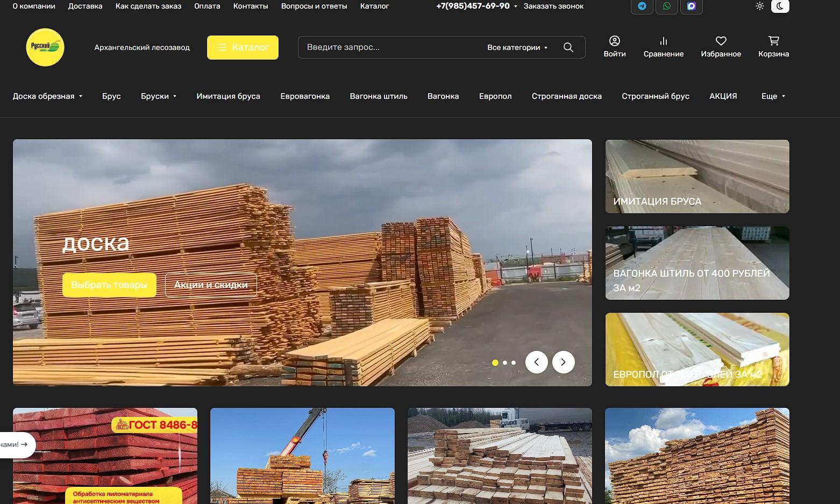Viewport: 840px width, 504px height.
Task: Go to next slide with right arrow
Action: coord(563,362)
